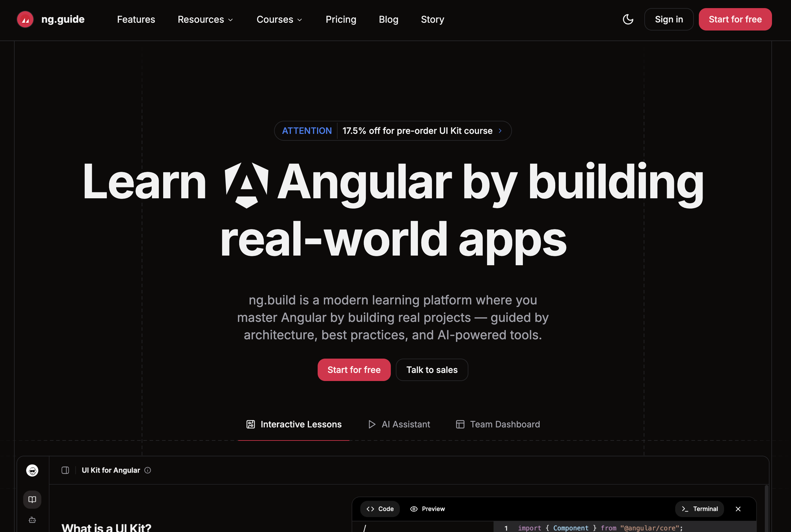The image size is (791, 532).
Task: Open the book lessons icon in sidebar
Action: pyautogui.click(x=32, y=499)
